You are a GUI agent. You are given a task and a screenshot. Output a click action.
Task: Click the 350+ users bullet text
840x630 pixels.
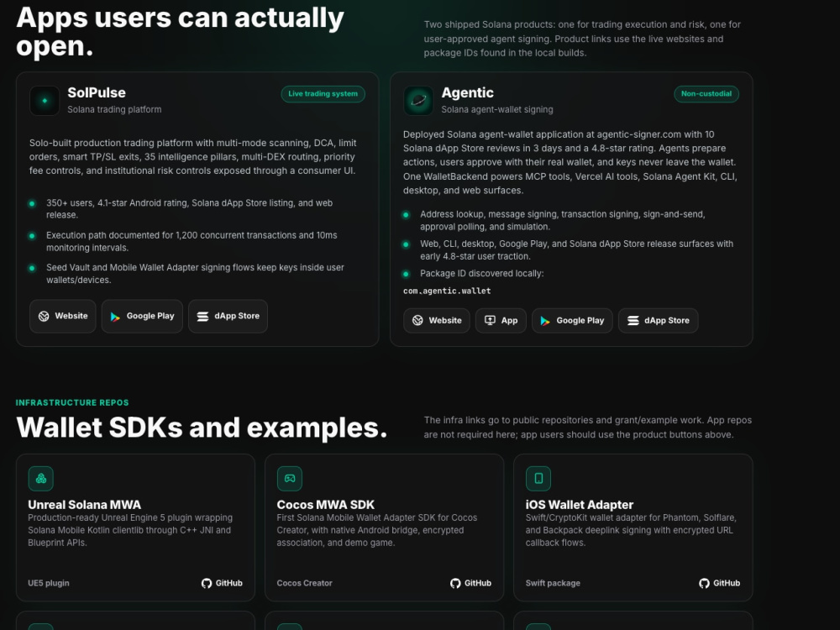pos(190,209)
